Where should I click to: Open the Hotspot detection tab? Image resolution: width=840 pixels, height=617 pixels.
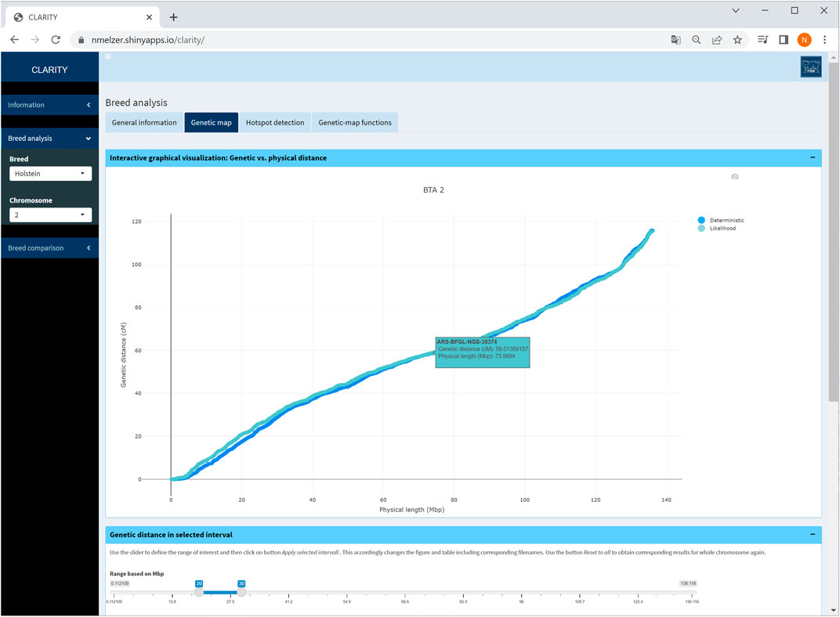click(x=275, y=123)
